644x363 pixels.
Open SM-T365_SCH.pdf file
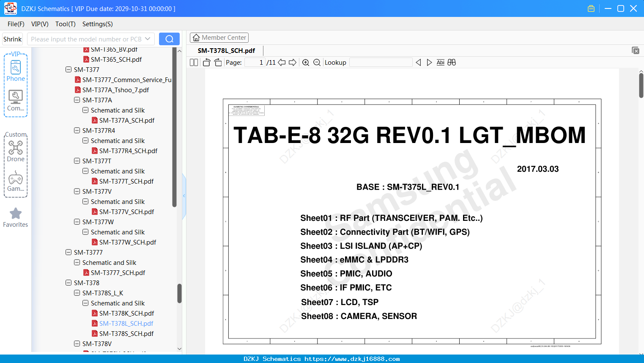[116, 59]
